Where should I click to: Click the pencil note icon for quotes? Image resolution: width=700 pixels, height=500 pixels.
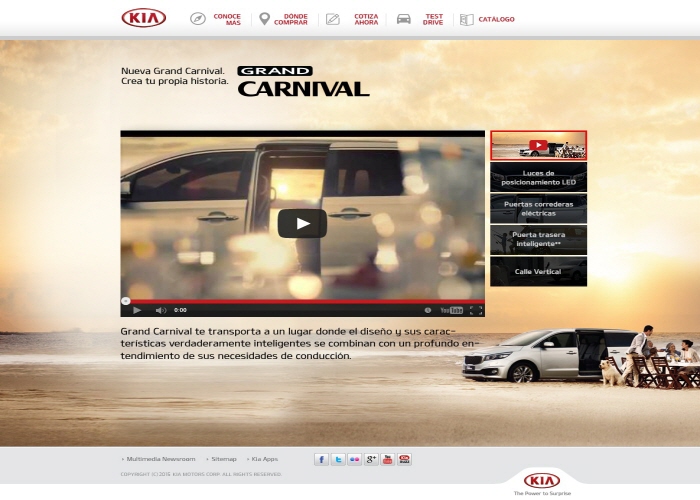point(333,19)
